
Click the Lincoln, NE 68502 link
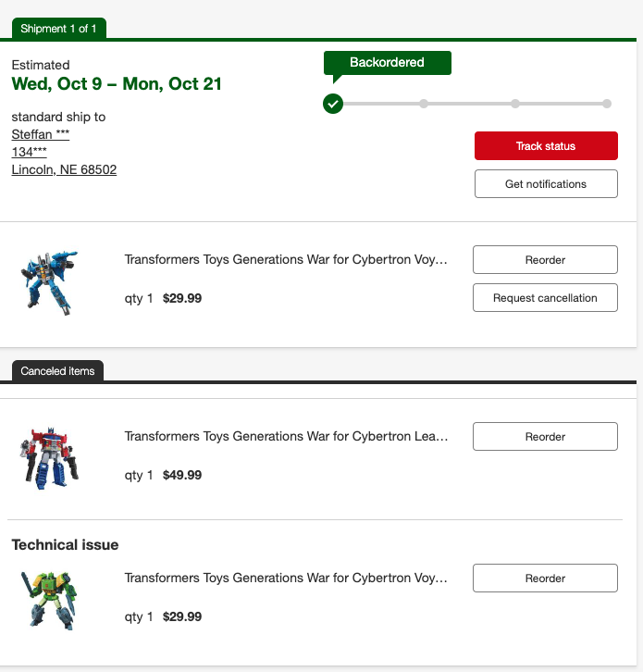pos(64,169)
